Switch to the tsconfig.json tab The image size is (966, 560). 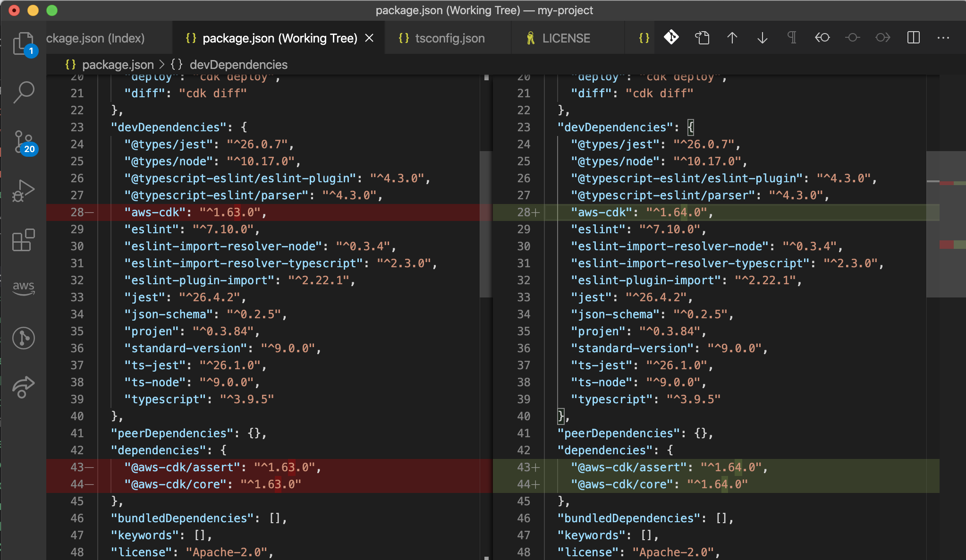449,38
